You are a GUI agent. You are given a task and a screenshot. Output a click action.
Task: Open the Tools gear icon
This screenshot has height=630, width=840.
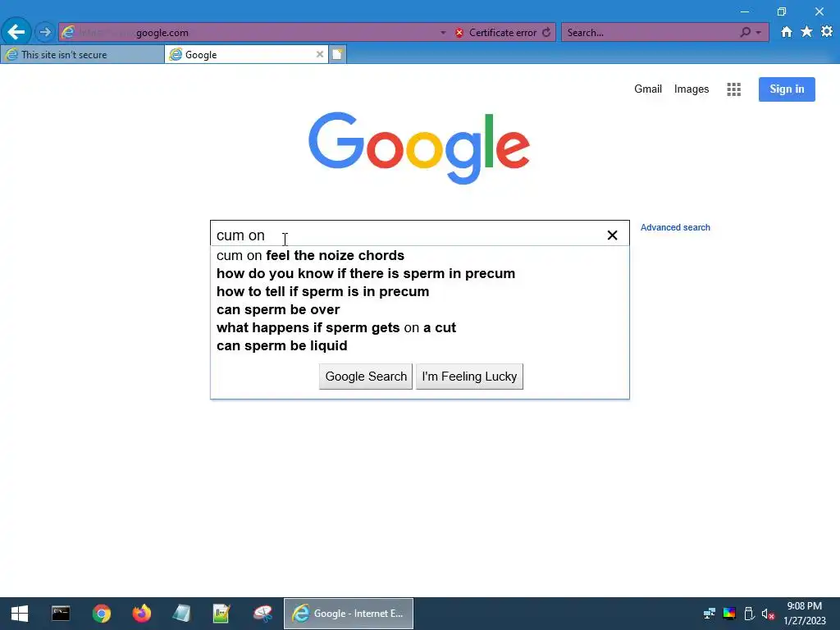coord(827,32)
